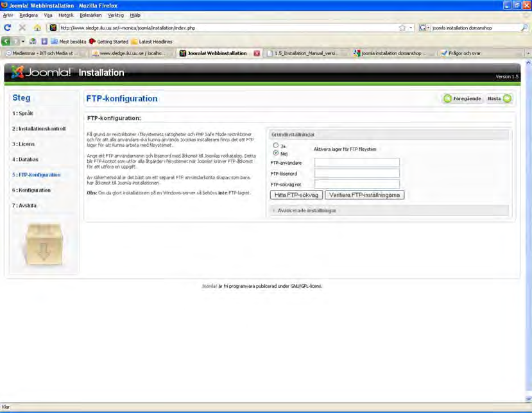Click the green Nästa arrow icon
Viewport: 532px width, 413px height.
(x=507, y=98)
